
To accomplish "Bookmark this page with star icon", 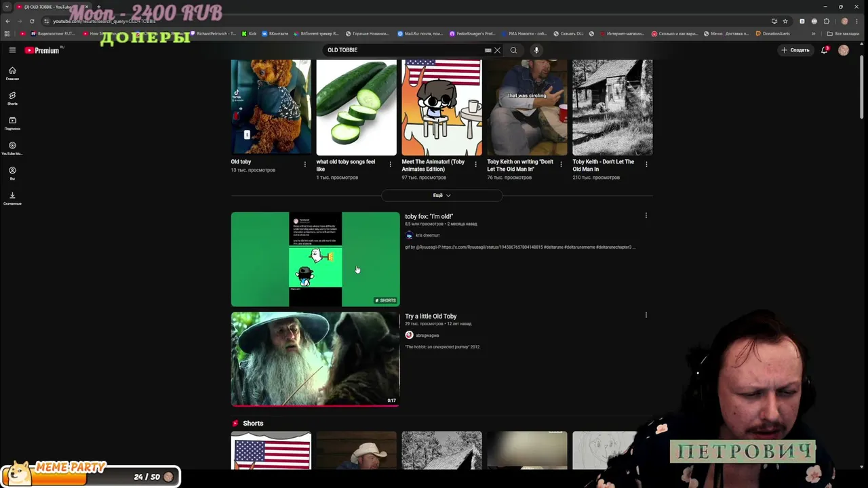I will click(785, 21).
